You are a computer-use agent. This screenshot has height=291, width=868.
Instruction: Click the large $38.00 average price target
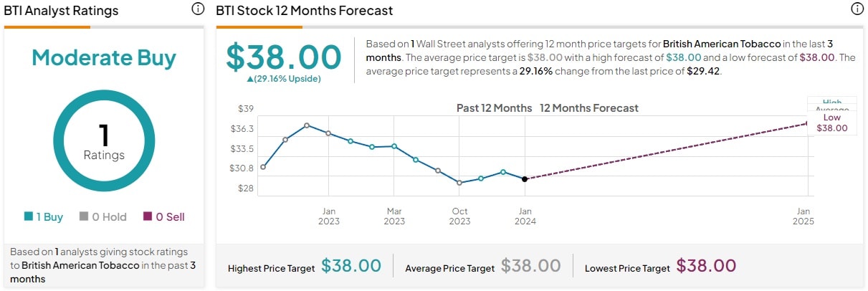coord(284,57)
